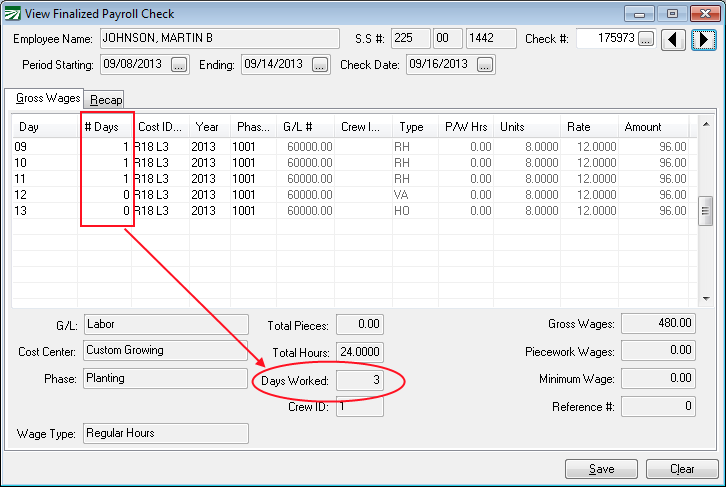726x487 pixels.
Task: Select the day 12 VA wage row
Action: [350, 194]
